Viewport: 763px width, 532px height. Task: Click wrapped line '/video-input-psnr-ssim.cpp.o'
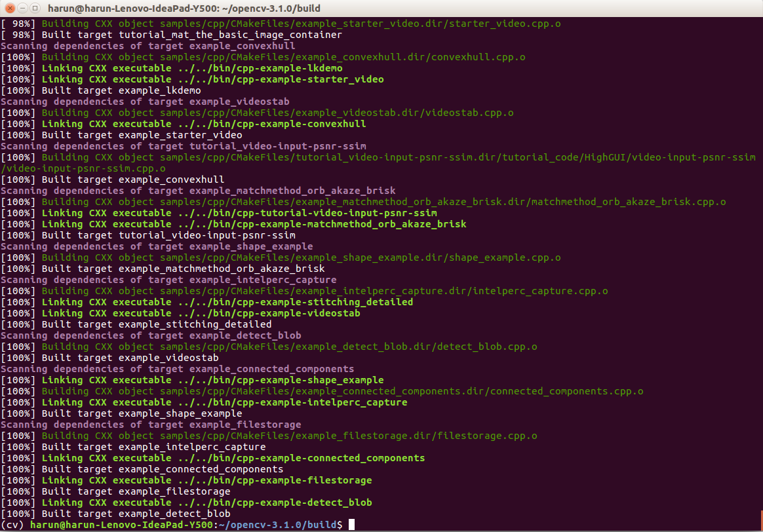pyautogui.click(x=83, y=169)
